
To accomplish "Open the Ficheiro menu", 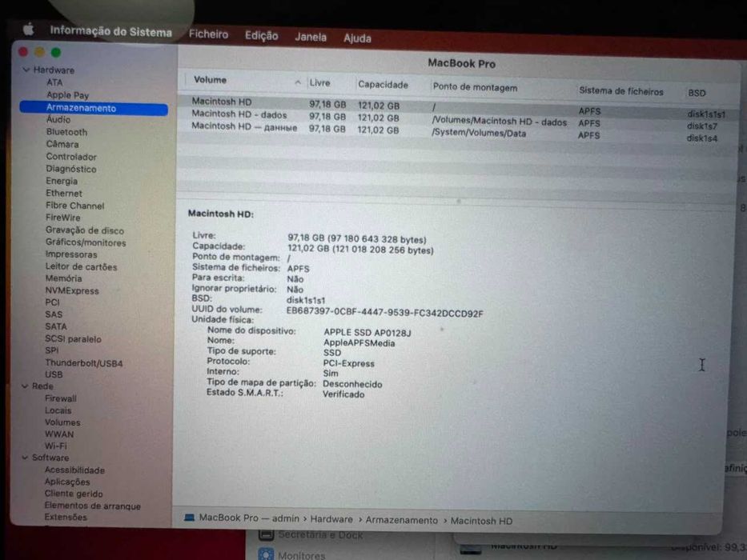I will coord(208,34).
